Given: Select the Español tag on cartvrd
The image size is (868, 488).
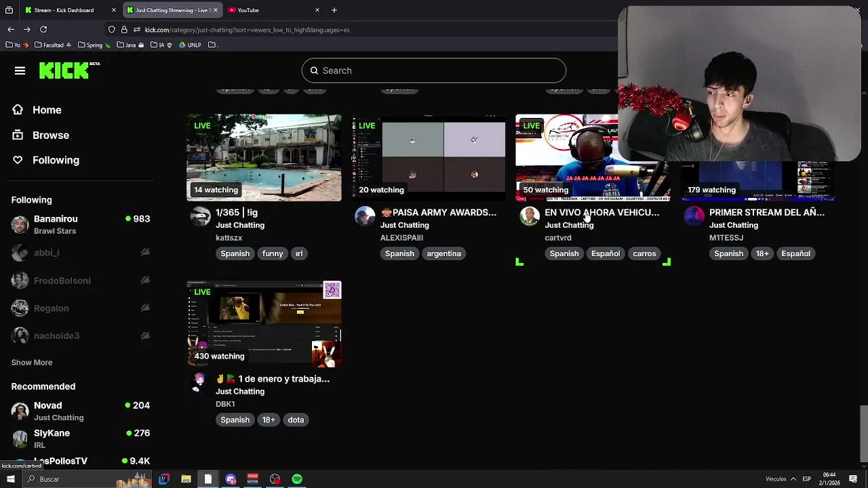Looking at the screenshot, I should click(606, 253).
